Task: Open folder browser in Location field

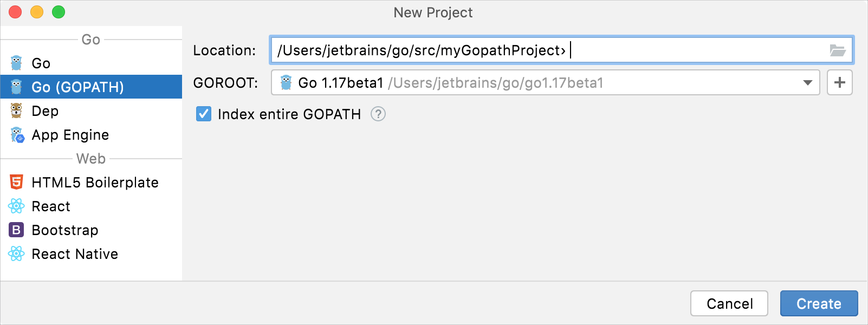Action: 838,50
